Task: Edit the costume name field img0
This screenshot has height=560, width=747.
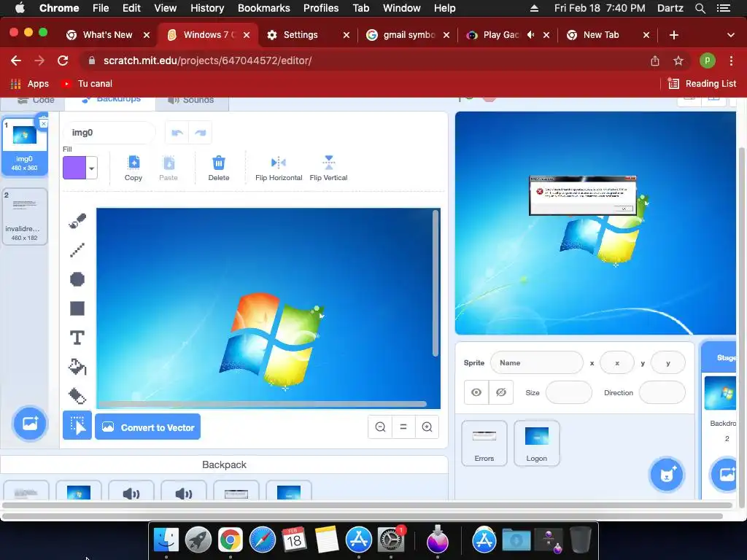Action: pyautogui.click(x=109, y=133)
